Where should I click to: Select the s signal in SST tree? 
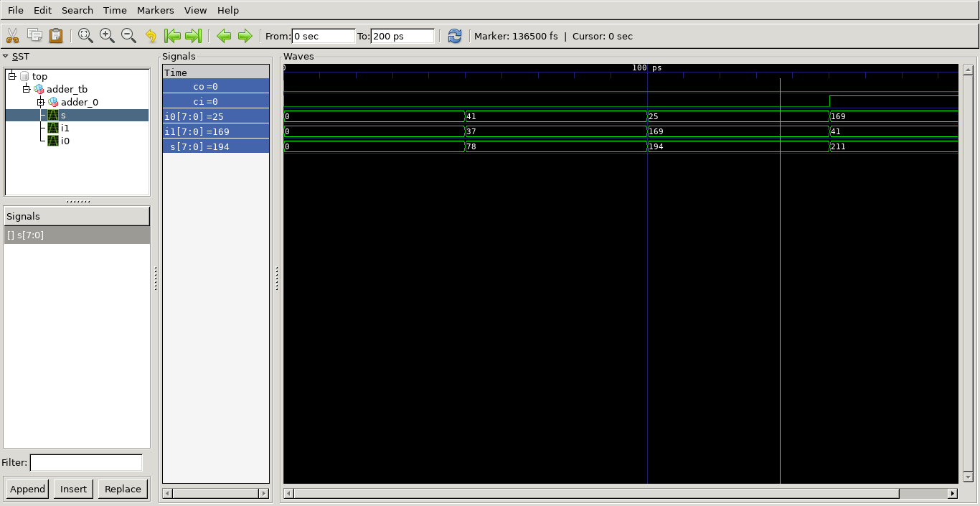63,115
